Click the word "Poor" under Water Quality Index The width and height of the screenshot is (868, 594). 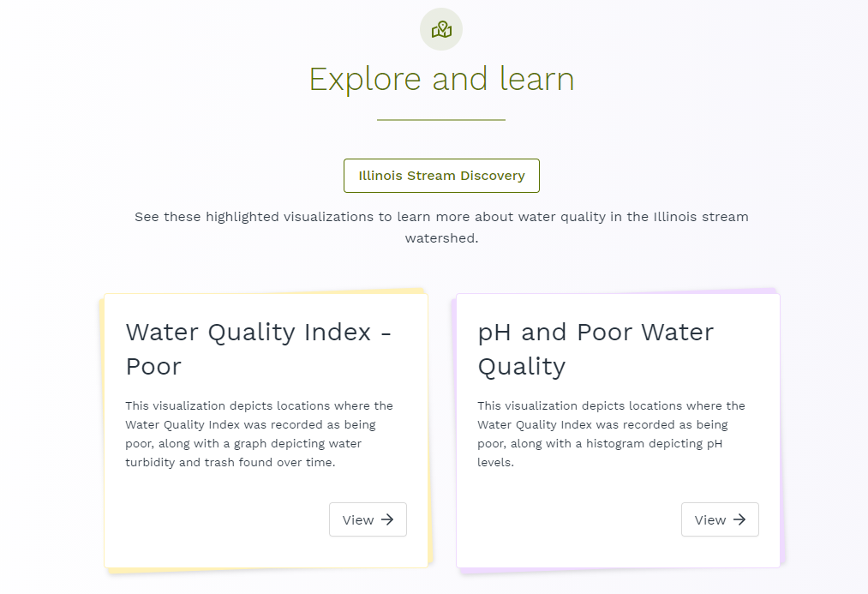point(153,366)
